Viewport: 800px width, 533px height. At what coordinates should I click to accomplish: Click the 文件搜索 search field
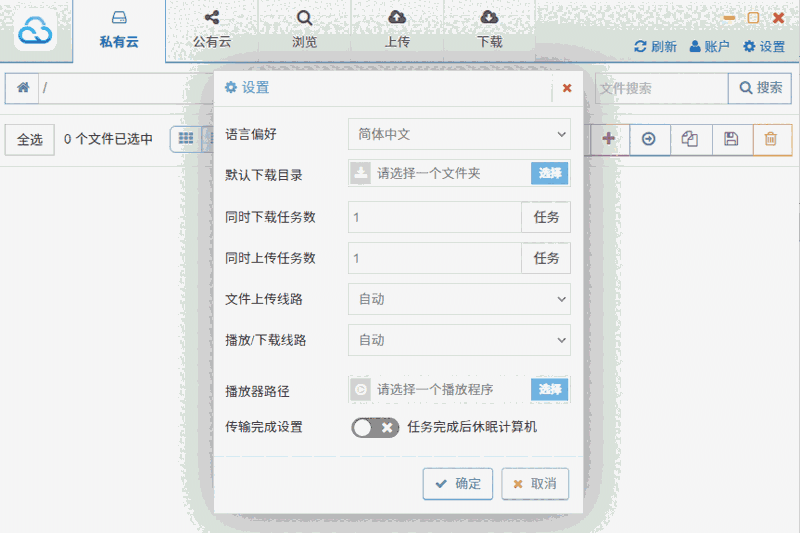point(661,88)
